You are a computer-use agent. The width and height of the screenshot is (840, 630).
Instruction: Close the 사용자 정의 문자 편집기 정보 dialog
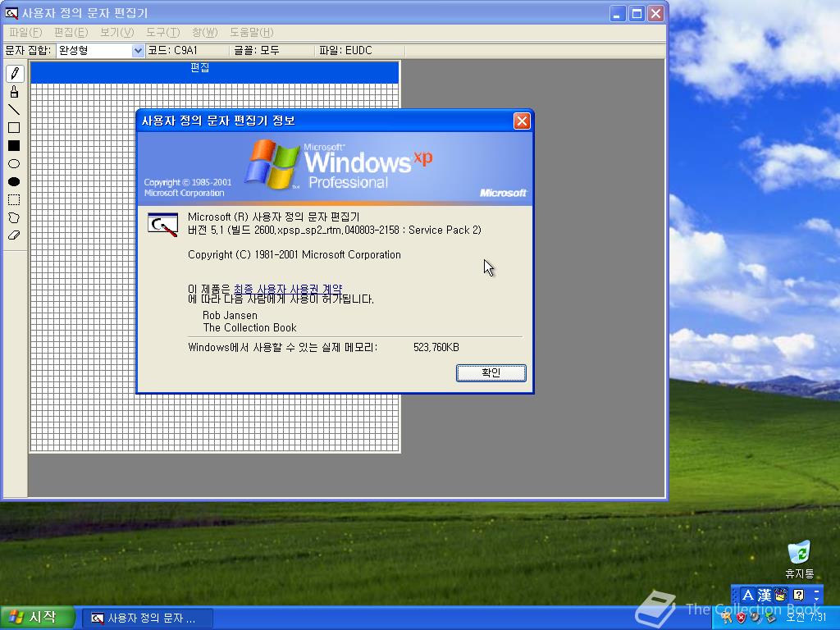(522, 121)
